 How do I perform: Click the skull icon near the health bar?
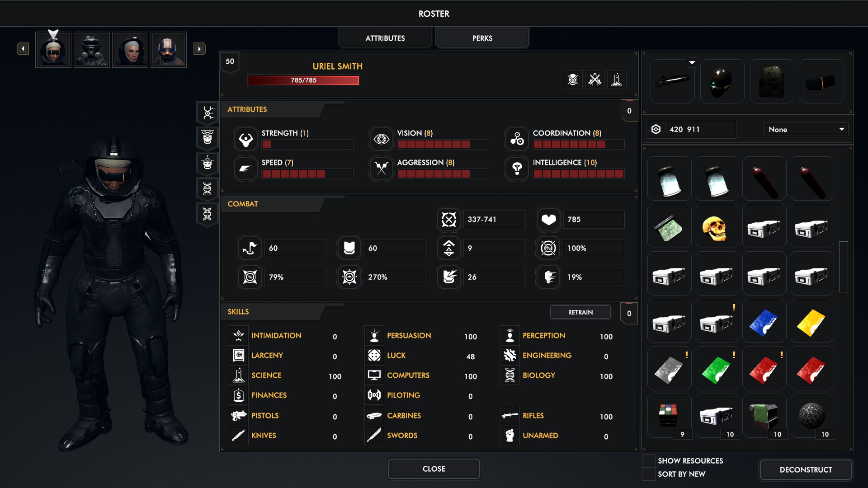(573, 80)
